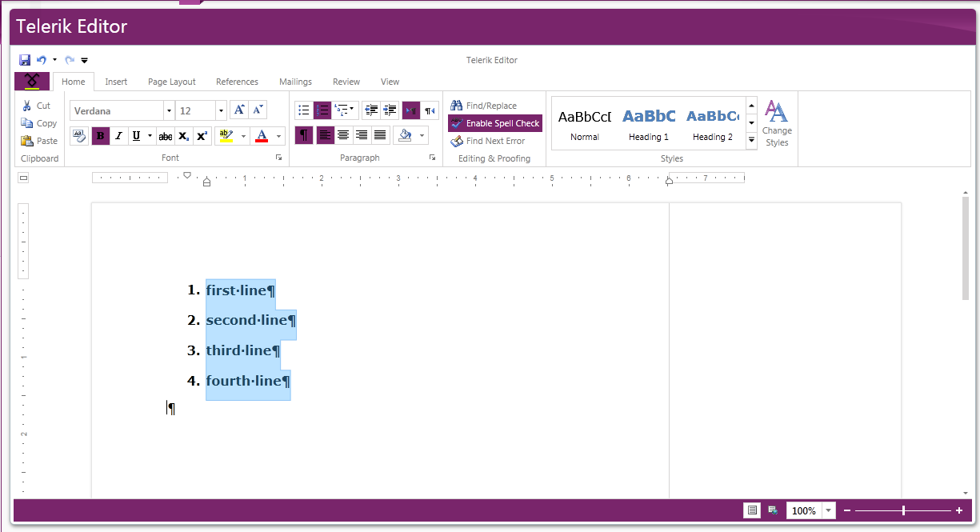The width and height of the screenshot is (980, 532).
Task: Expand the Styles gallery more arrow
Action: [x=751, y=140]
